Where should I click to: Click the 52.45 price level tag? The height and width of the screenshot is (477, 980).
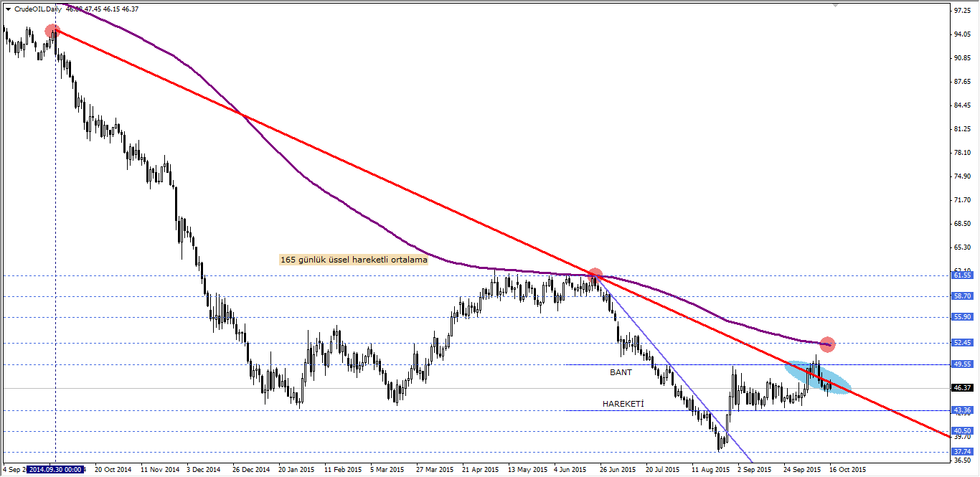point(962,343)
